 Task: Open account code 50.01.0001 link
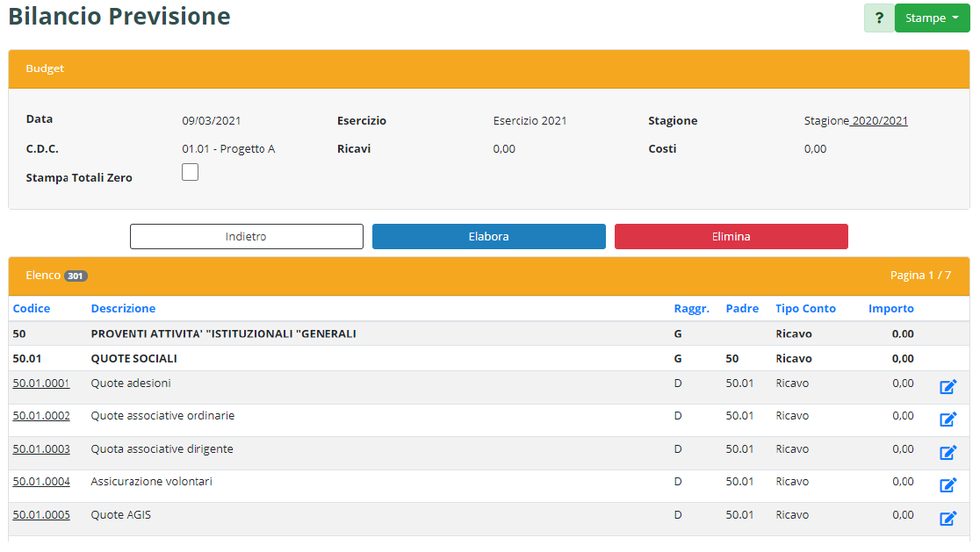(41, 384)
